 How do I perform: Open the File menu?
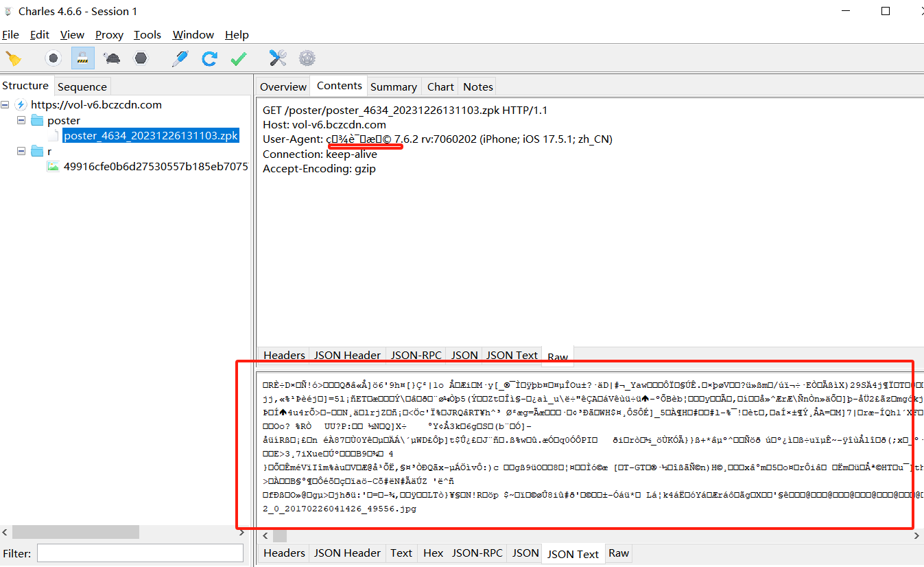click(x=10, y=35)
